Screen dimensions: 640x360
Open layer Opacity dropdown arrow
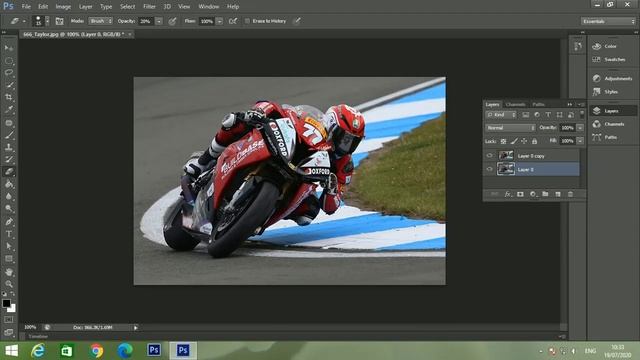point(580,128)
